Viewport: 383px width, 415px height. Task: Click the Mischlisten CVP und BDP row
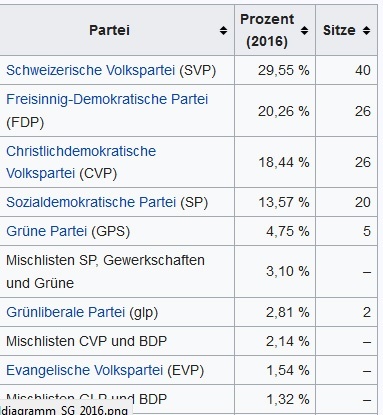189,341
